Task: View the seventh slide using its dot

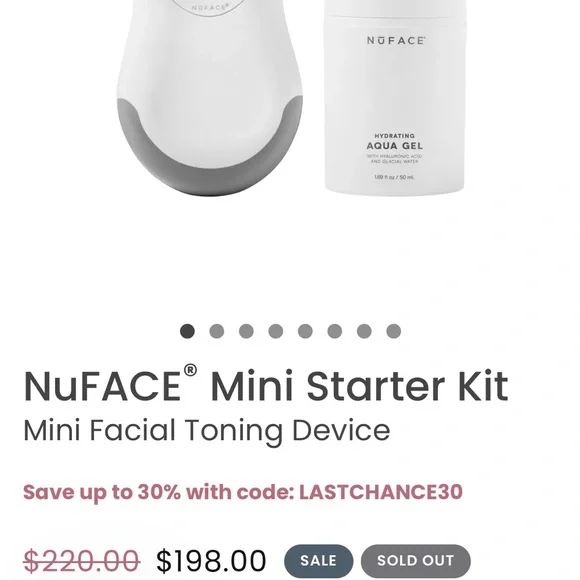Action: point(364,331)
